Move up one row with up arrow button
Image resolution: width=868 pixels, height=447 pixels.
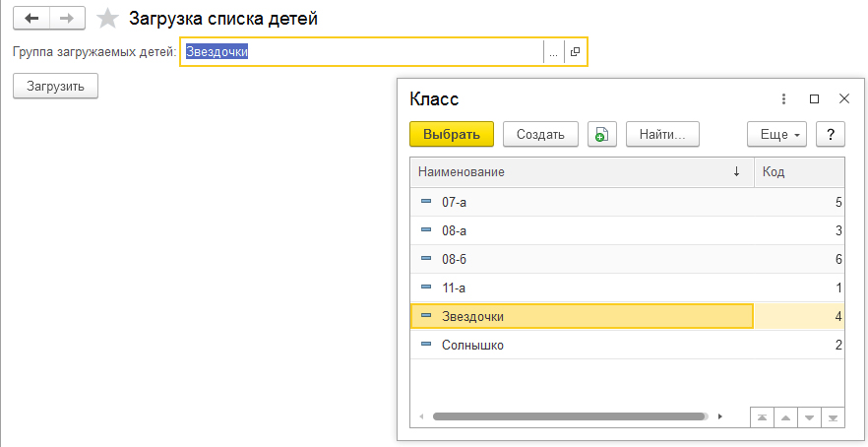[x=785, y=417]
